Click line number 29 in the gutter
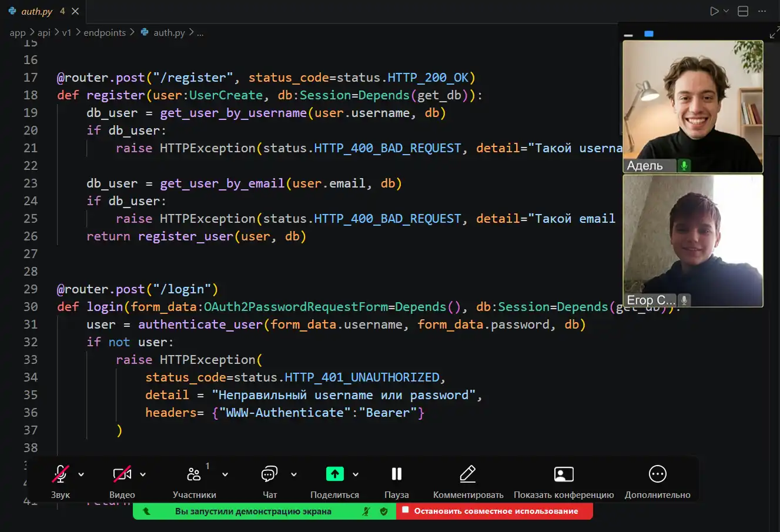 tap(31, 289)
